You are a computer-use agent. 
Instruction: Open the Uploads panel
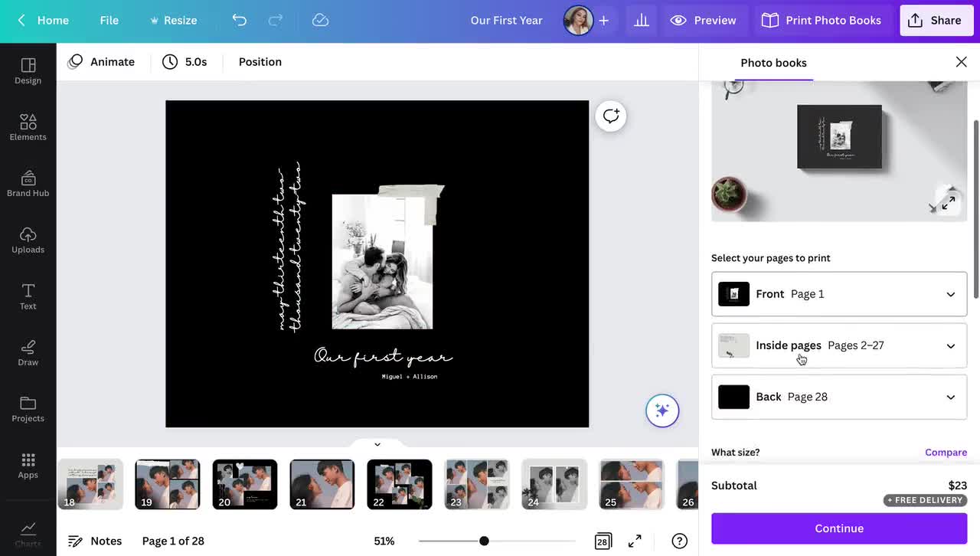point(28,240)
